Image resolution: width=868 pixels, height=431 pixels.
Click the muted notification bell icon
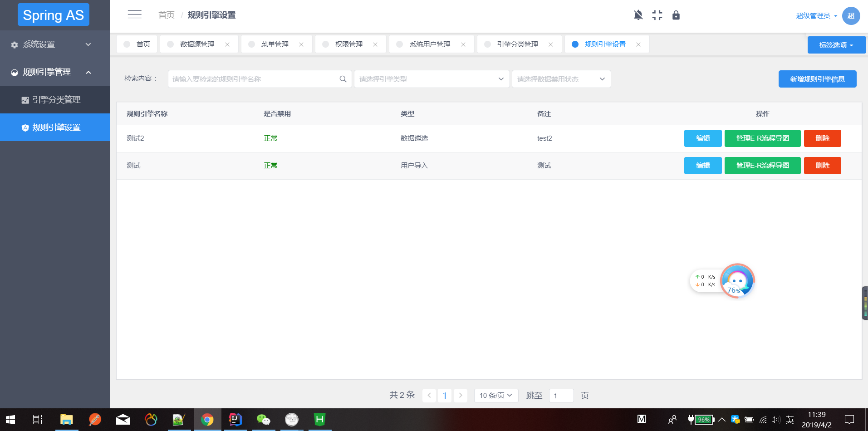click(638, 15)
